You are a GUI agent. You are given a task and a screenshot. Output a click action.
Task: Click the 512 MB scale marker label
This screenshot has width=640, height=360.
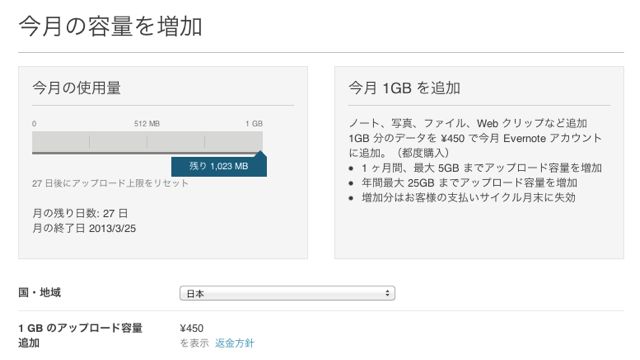(x=147, y=123)
